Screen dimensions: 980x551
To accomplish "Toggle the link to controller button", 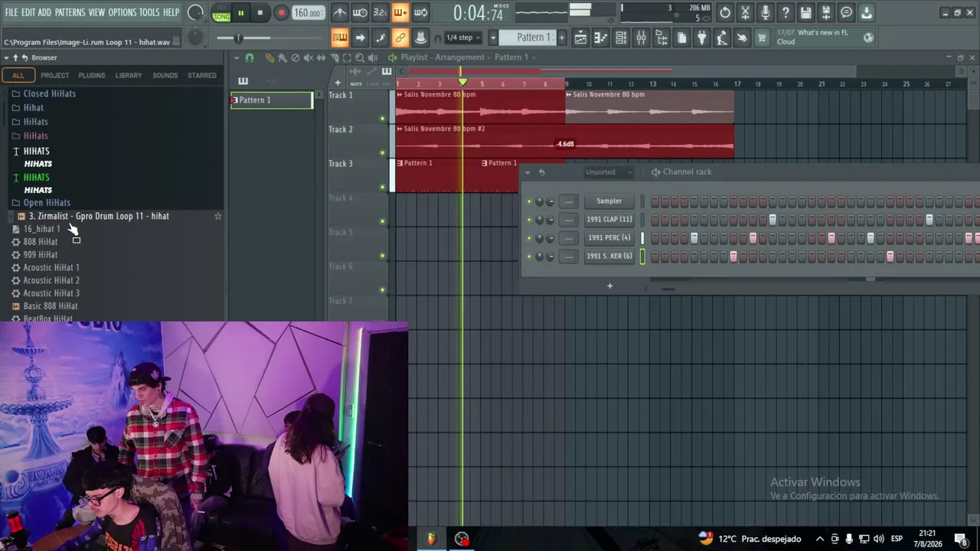I will point(400,37).
